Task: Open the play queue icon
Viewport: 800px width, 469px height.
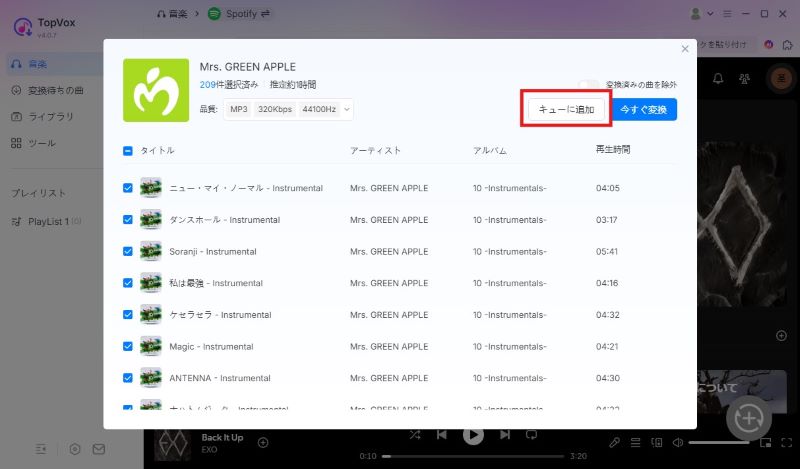Action: pyautogui.click(x=635, y=442)
